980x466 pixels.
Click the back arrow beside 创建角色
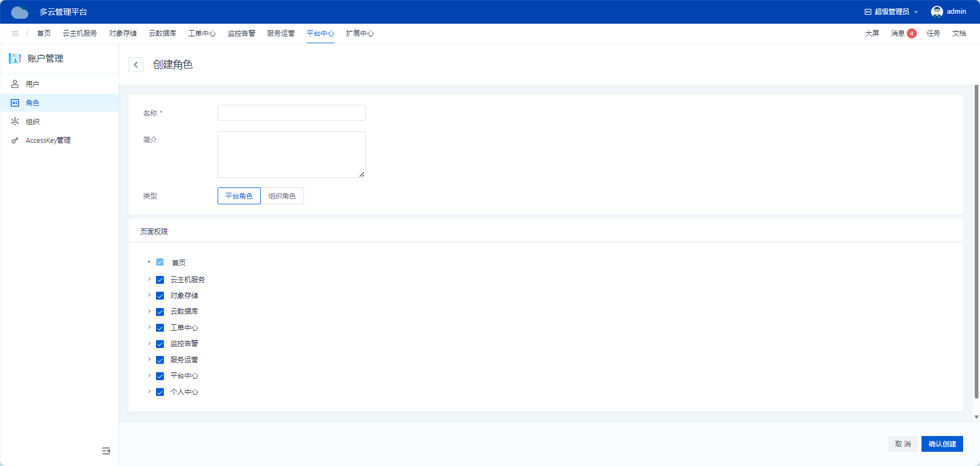pos(136,65)
